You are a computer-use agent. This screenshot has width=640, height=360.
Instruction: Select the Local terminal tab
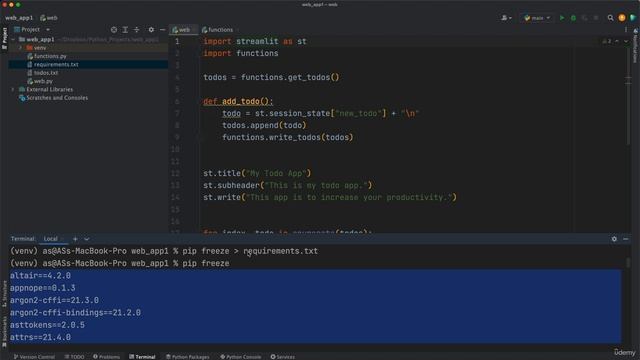tap(51, 239)
